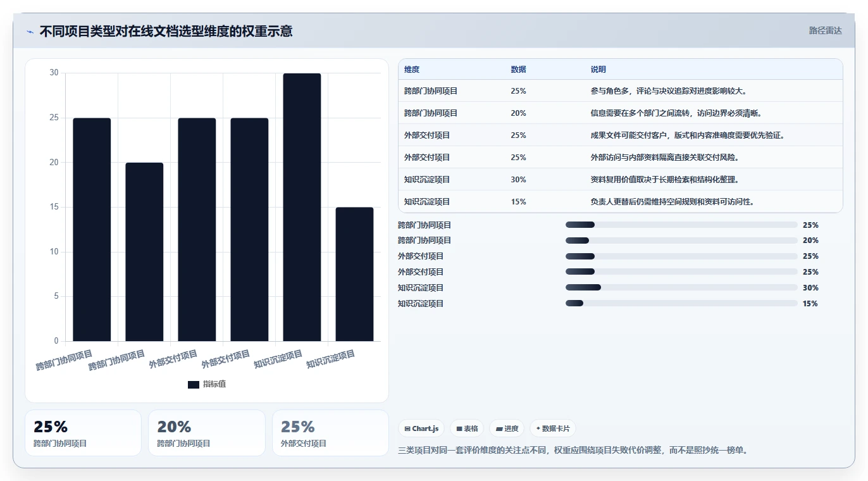This screenshot has height=481, width=868.
Task: Click the y-axis tick label 30
Action: point(54,73)
